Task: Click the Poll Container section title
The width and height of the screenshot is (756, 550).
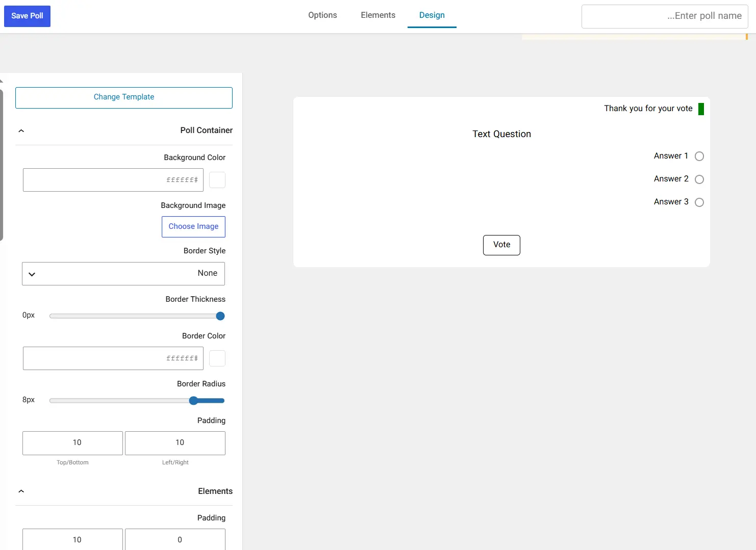Action: (x=206, y=130)
